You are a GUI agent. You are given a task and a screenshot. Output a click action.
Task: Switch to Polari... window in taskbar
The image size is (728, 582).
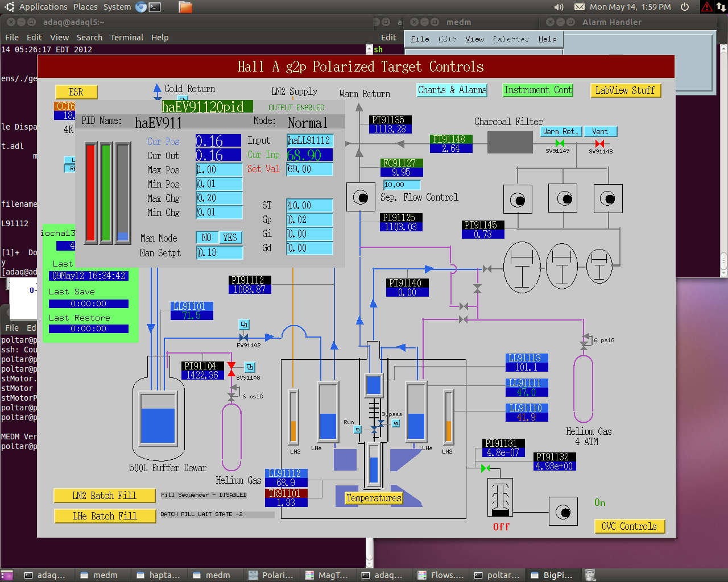pos(272,575)
